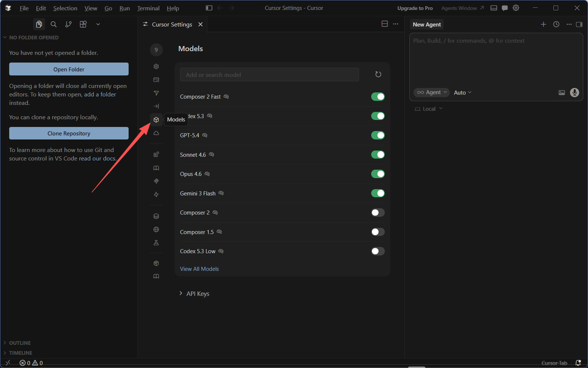Click the chat bubble icon in title bar
This screenshot has height=368, width=588.
pyautogui.click(x=505, y=8)
